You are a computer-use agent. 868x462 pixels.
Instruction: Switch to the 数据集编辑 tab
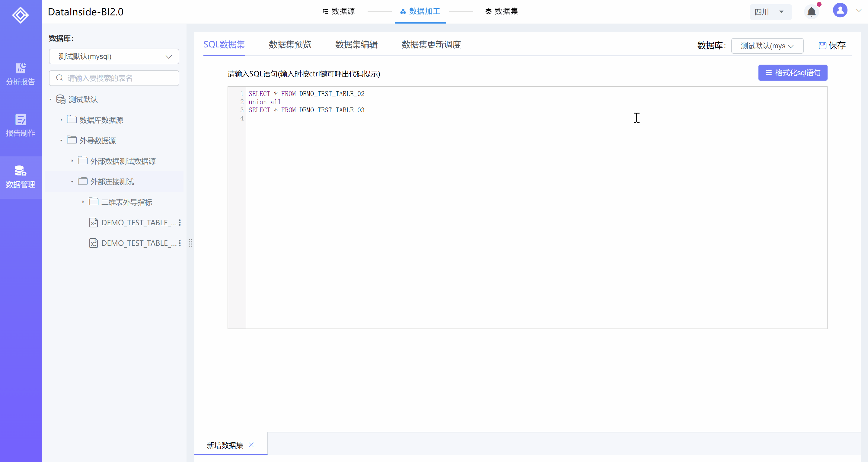point(356,44)
